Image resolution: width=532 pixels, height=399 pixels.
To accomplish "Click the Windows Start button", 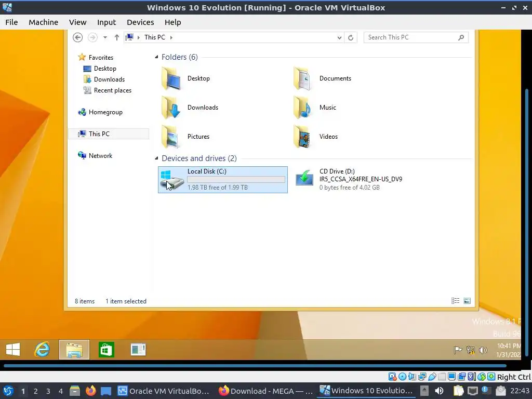I will [13, 350].
